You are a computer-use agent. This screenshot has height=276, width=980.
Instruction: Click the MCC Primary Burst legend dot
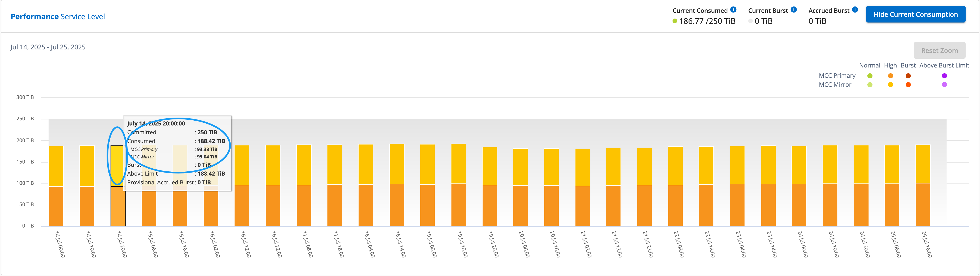pos(908,76)
